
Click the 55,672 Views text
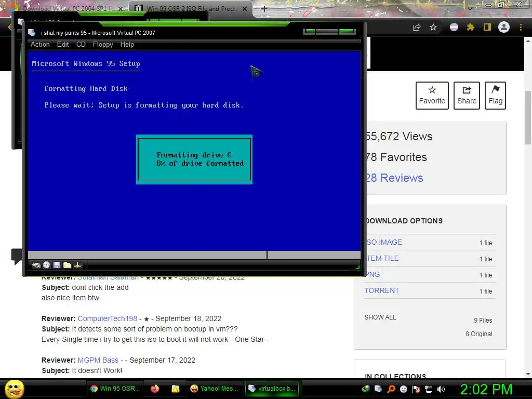pos(398,137)
